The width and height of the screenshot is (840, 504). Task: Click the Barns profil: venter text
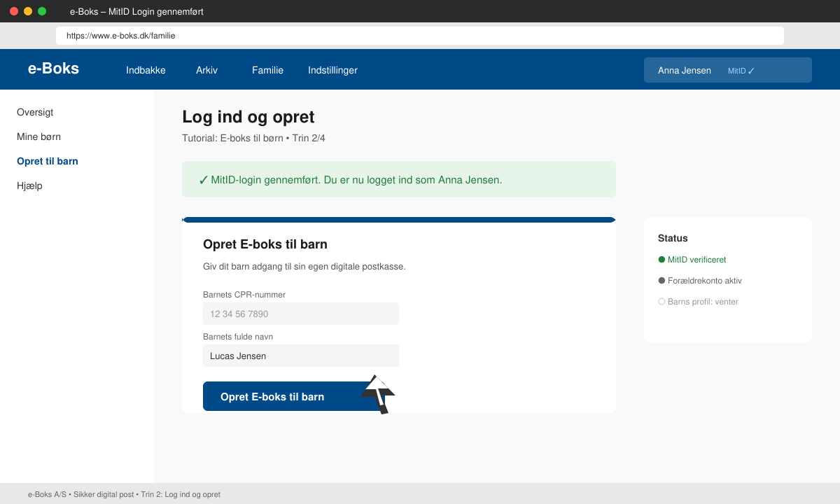(x=703, y=302)
